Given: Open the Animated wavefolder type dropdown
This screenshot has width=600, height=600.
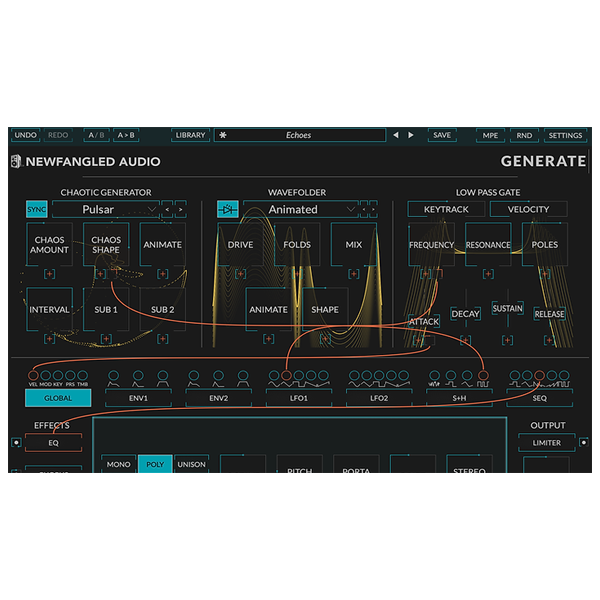Looking at the screenshot, I should [x=298, y=209].
